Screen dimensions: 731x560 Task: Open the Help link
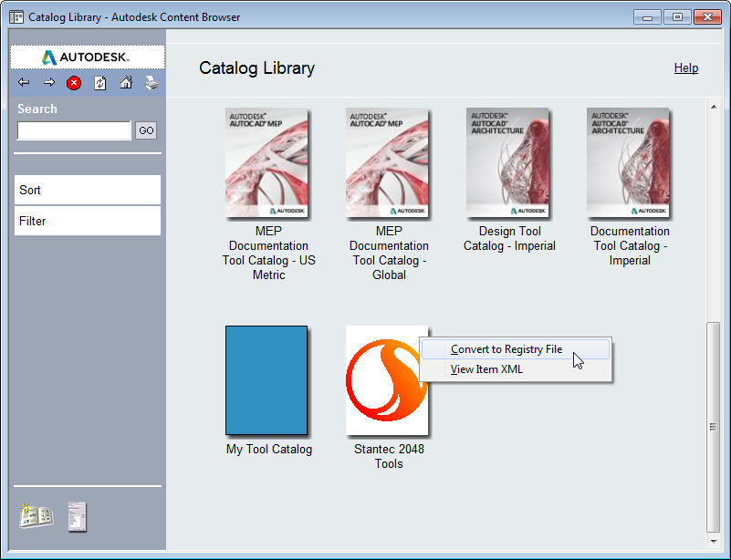(685, 68)
